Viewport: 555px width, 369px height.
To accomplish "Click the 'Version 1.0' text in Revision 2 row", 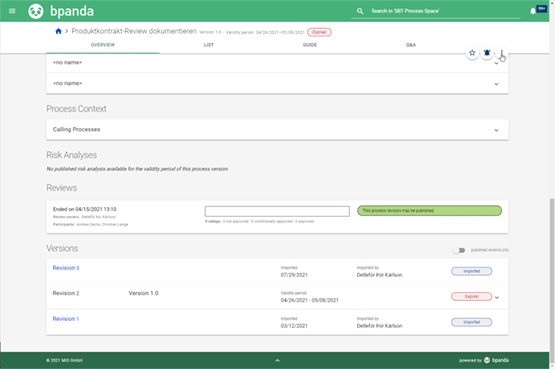I will click(143, 293).
